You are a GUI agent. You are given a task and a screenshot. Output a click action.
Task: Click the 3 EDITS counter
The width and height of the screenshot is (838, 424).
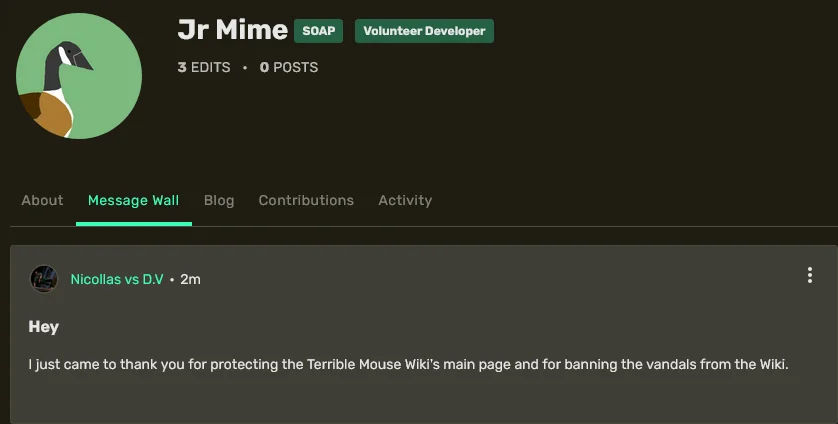[x=204, y=67]
